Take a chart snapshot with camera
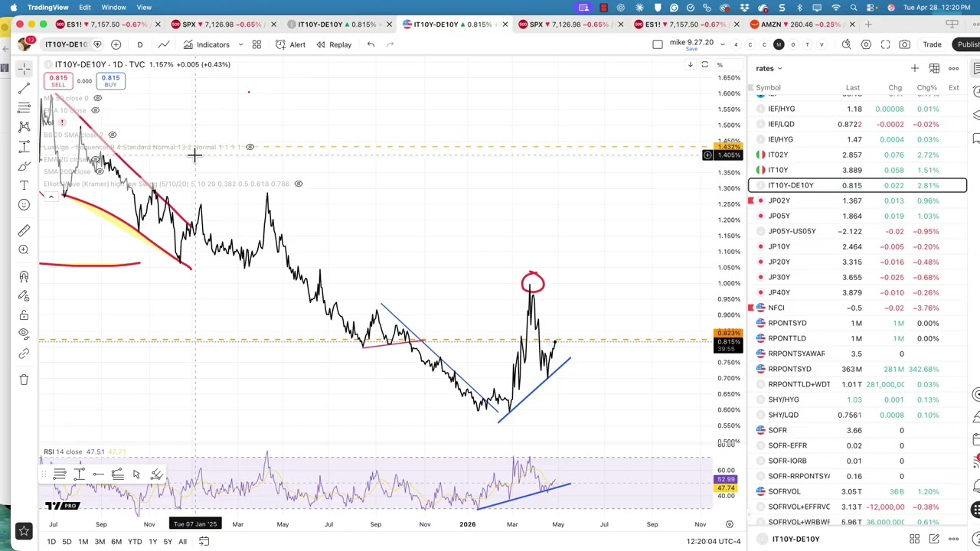This screenshot has height=551, width=980. (x=905, y=44)
